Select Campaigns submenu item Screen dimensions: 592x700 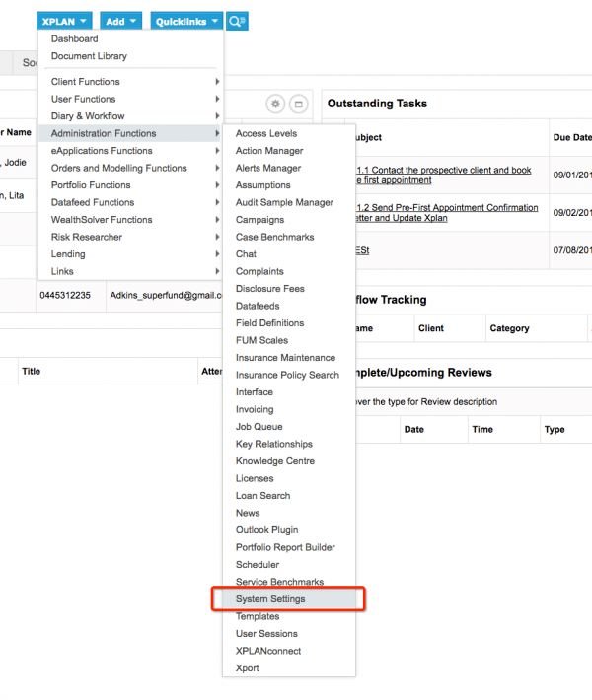[x=259, y=220]
